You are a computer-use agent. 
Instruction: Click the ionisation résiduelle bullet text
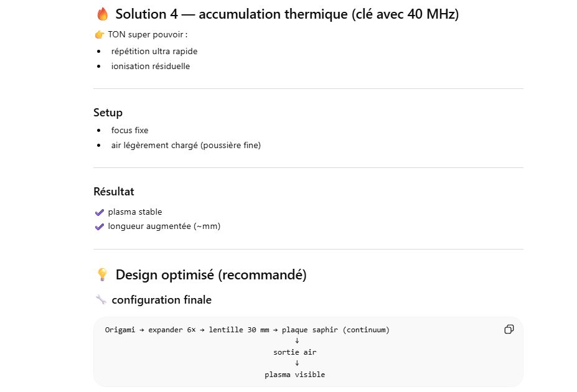point(151,67)
